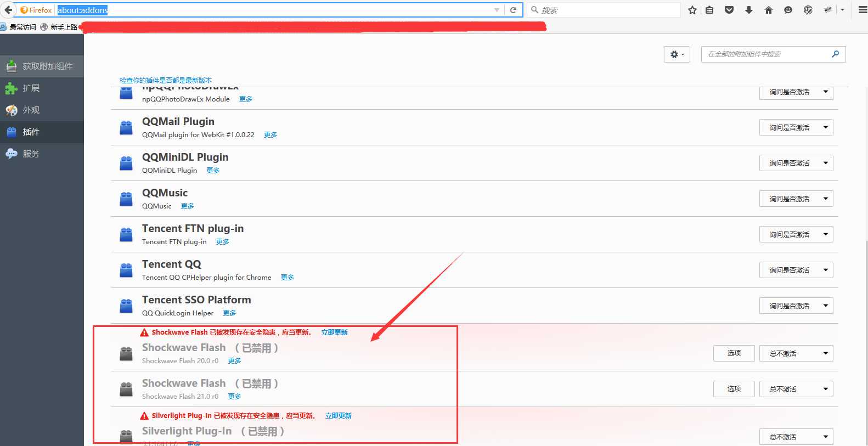
Task: Open 新手上路 bookmark
Action: 59,27
